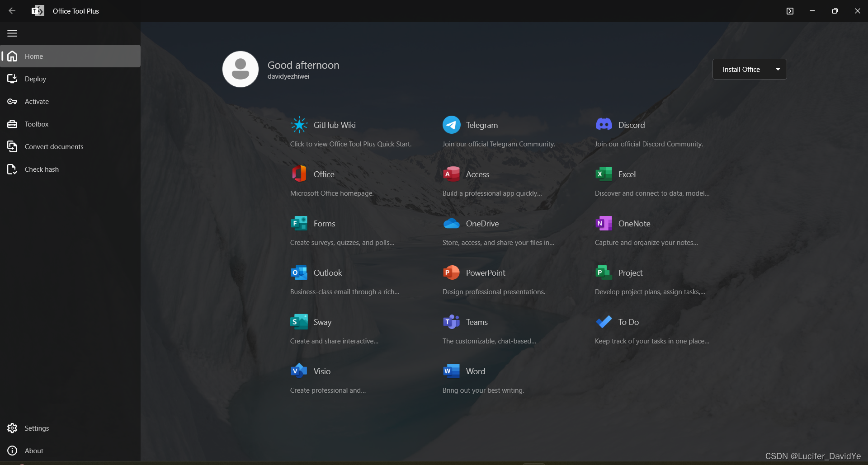This screenshot has height=465, width=868.
Task: Click the Check hash file icon
Action: pos(12,169)
